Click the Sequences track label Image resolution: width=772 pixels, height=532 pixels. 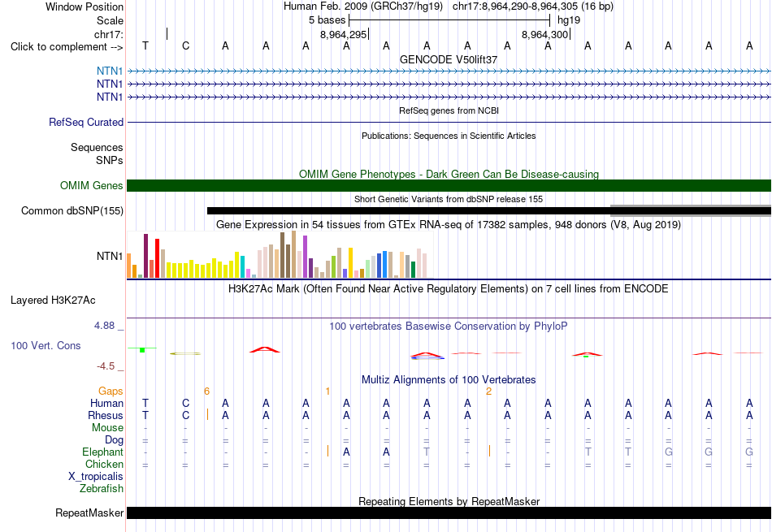coord(97,147)
